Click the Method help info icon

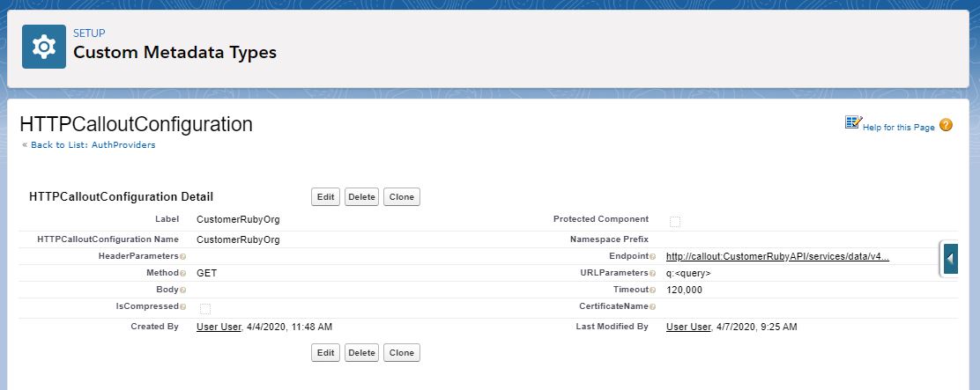click(x=183, y=273)
